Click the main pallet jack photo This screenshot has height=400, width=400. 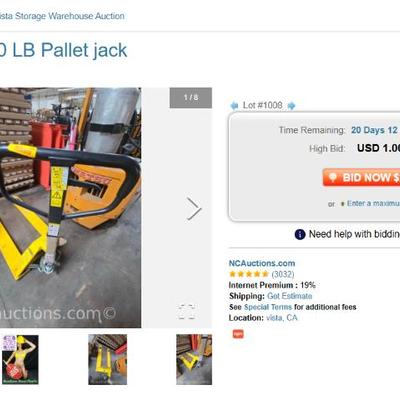[x=70, y=208]
